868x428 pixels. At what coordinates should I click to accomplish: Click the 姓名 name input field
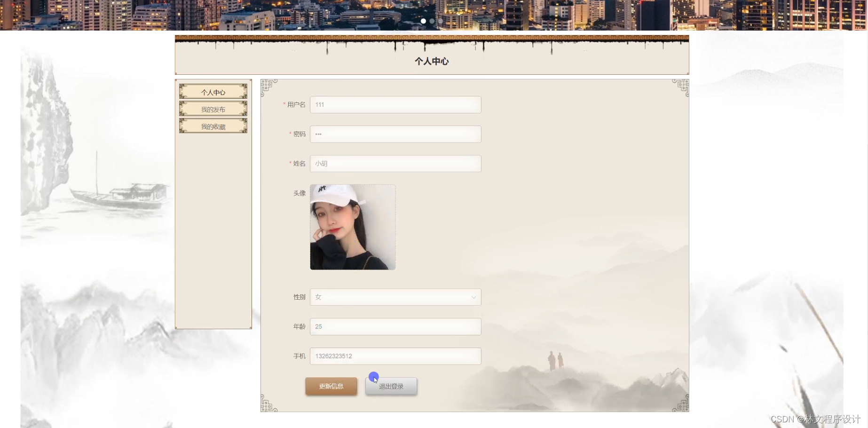(395, 163)
